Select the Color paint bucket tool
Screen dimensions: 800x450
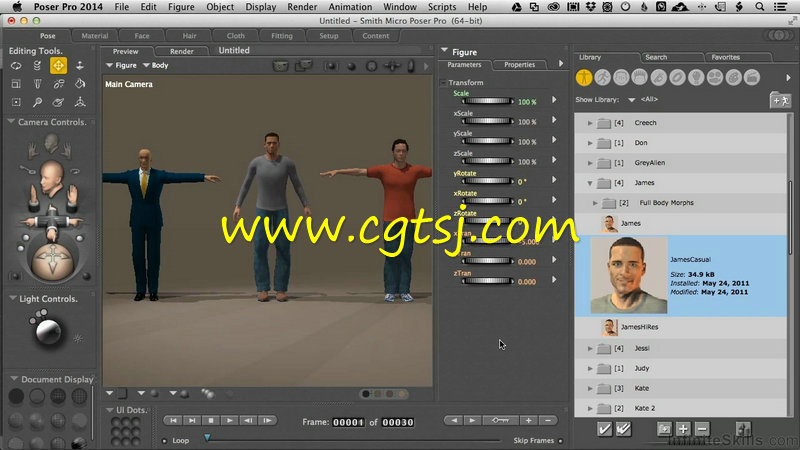coord(80,84)
